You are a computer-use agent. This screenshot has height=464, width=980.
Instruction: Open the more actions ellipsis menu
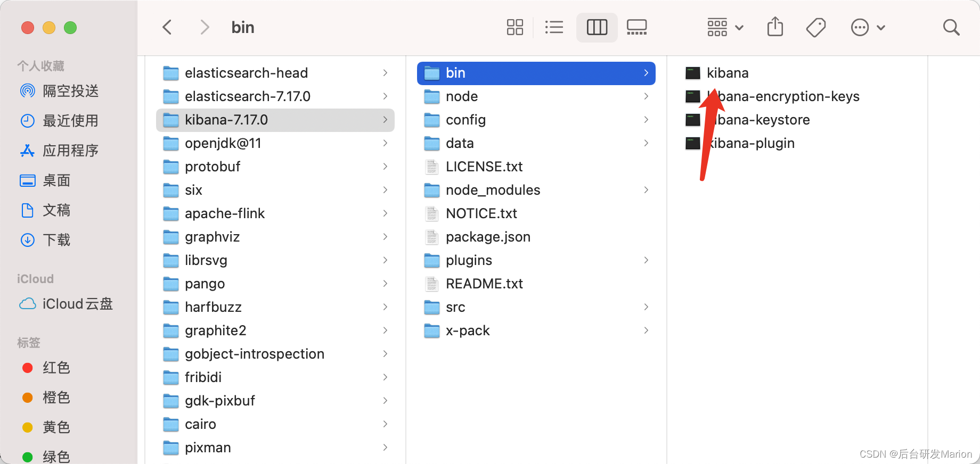868,27
